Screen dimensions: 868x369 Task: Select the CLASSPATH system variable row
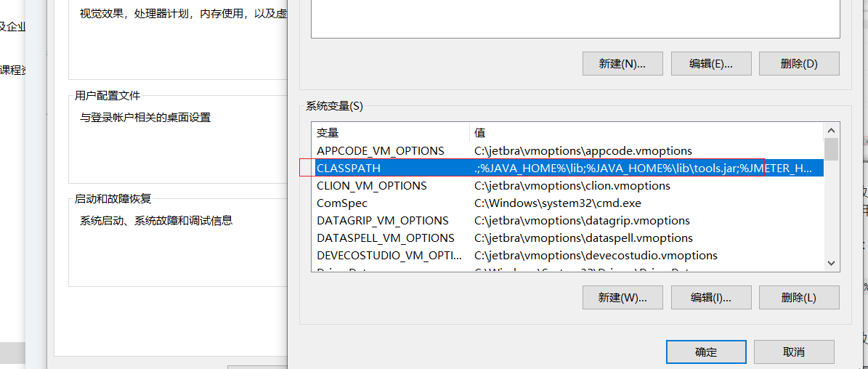tap(349, 169)
